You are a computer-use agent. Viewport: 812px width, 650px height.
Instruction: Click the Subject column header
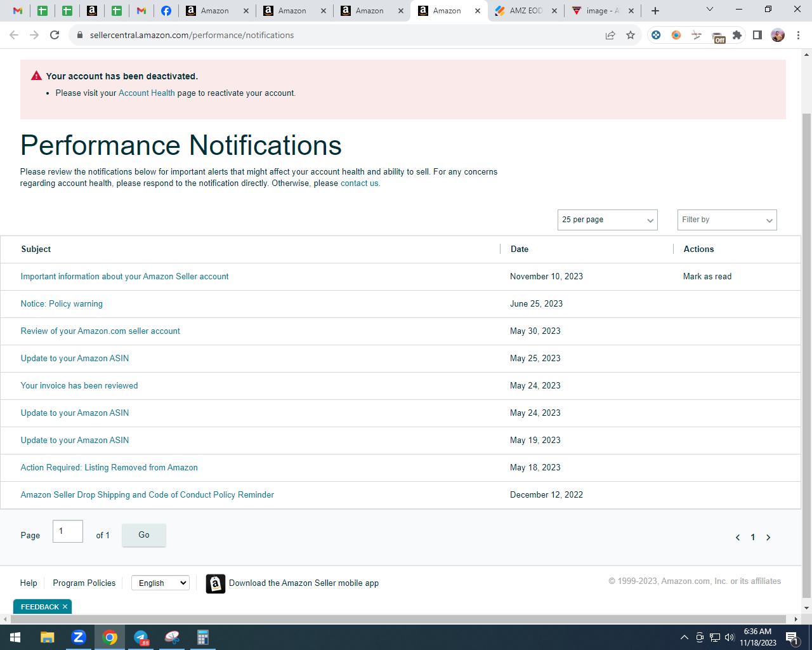tap(36, 249)
